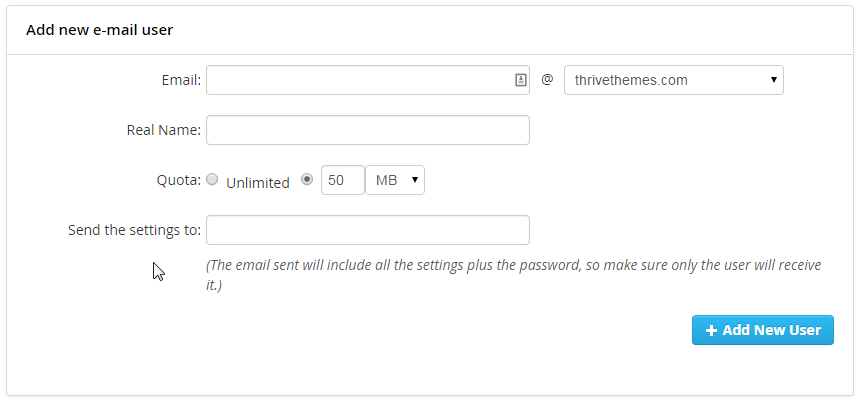Click the Add New User button
Screen dimensions: 859x401
(x=763, y=330)
